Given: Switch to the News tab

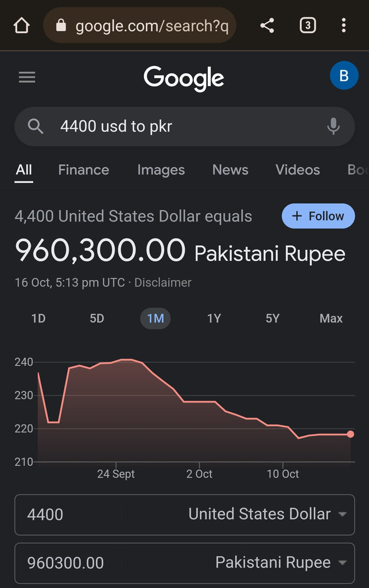Looking at the screenshot, I should tap(230, 170).
